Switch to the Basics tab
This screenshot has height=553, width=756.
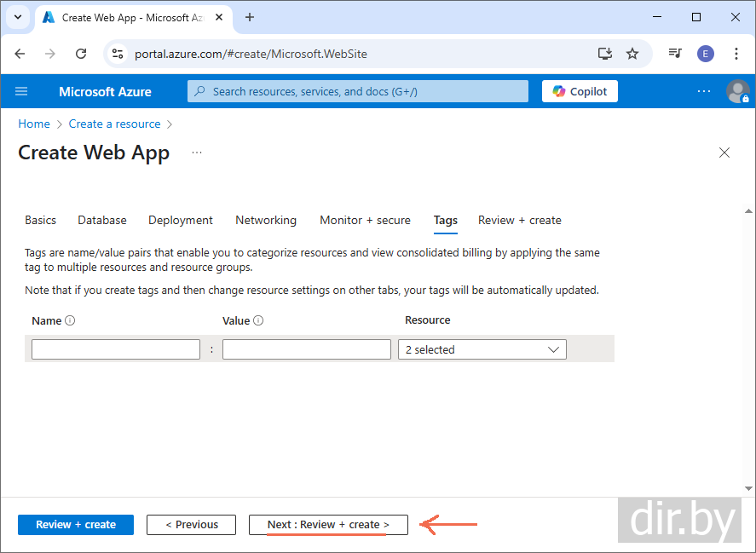coord(40,220)
